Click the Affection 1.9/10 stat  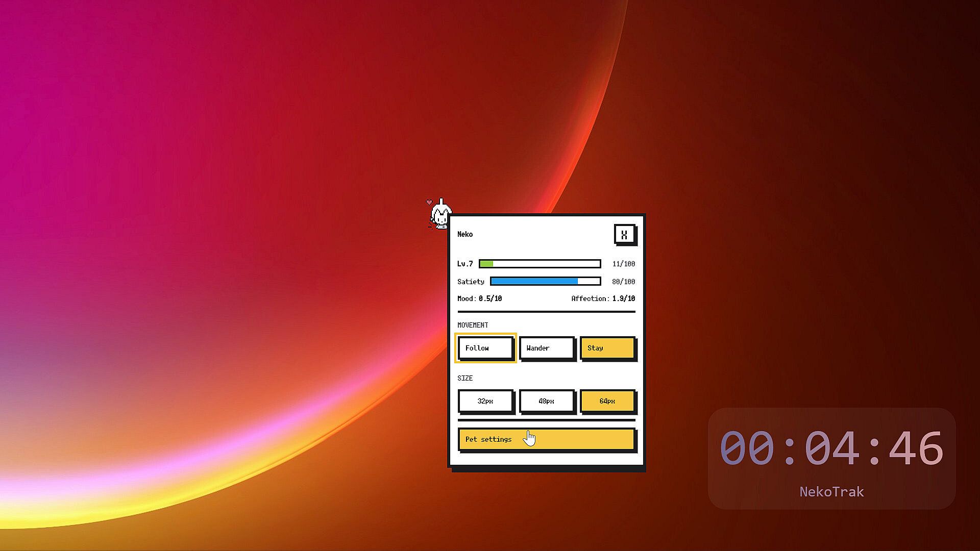click(603, 298)
